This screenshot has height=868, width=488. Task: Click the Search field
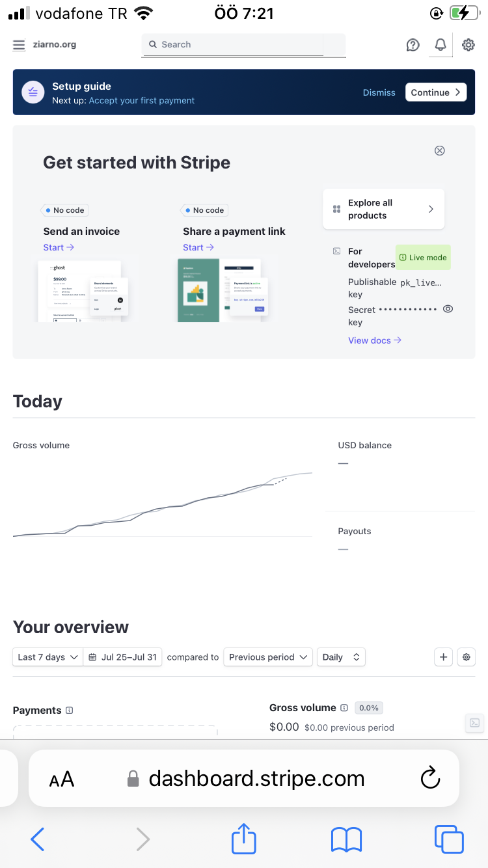tap(243, 45)
